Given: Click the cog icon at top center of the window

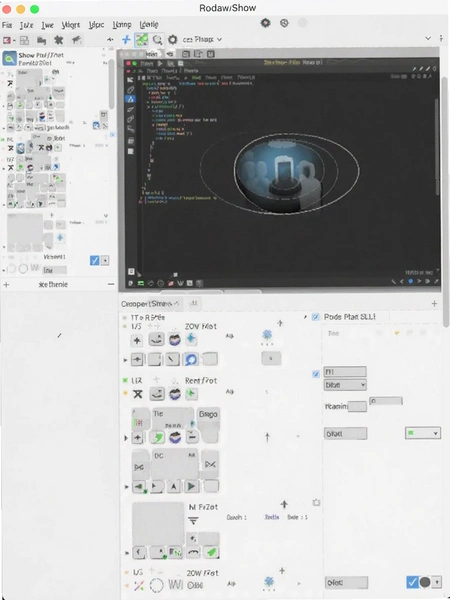Looking at the screenshot, I should [x=266, y=23].
